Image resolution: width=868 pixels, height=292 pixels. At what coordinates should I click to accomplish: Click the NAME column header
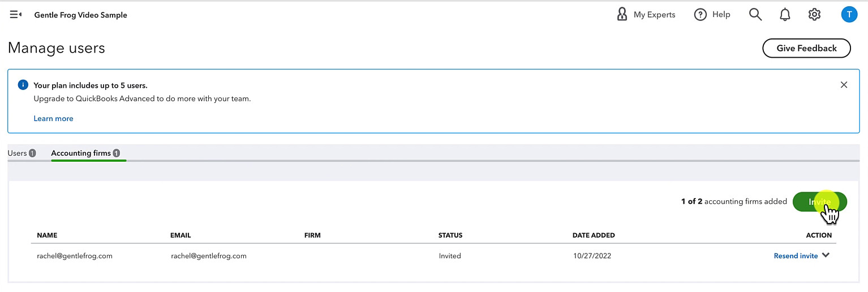click(x=47, y=235)
